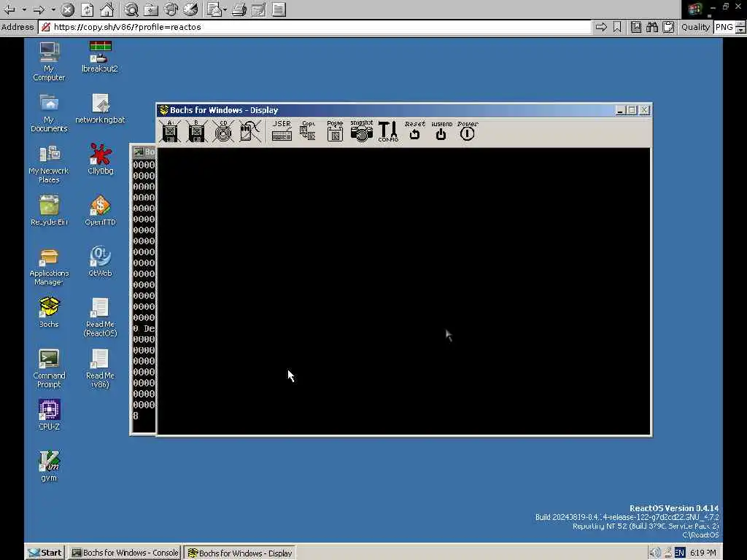Click the clipboard icon next to binoculars

pos(668,27)
